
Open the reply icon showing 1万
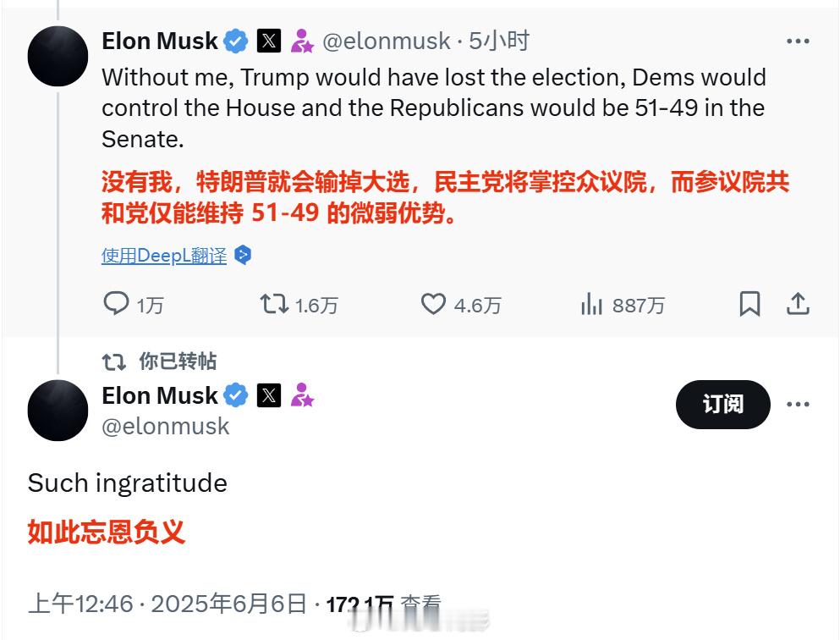[x=116, y=304]
